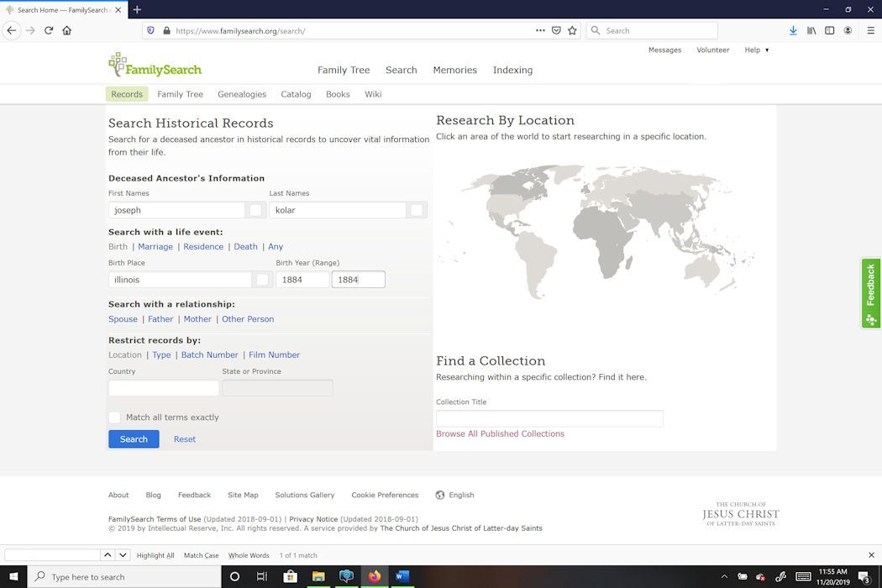Switch to Word from the taskbar

[x=402, y=577]
